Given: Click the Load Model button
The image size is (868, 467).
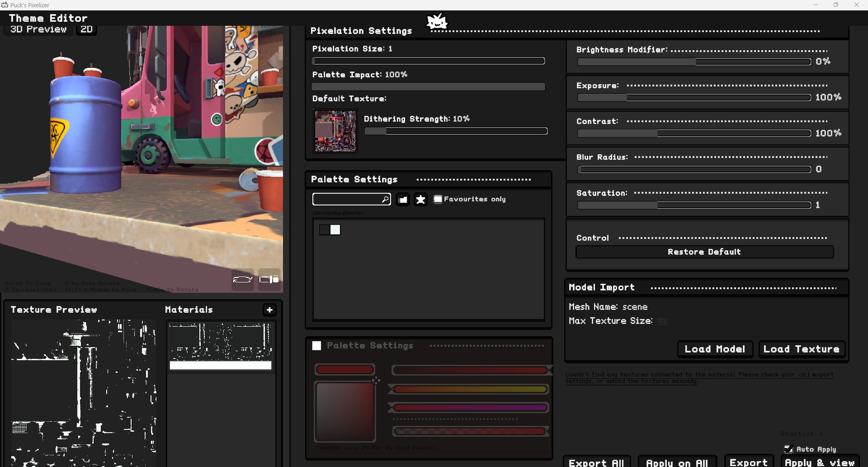Looking at the screenshot, I should point(715,349).
